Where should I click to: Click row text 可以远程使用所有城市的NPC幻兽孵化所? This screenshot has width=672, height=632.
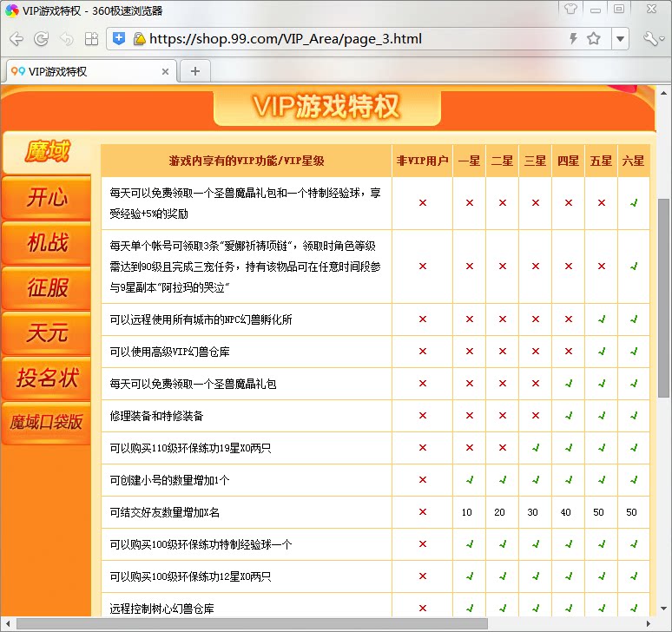tap(201, 319)
